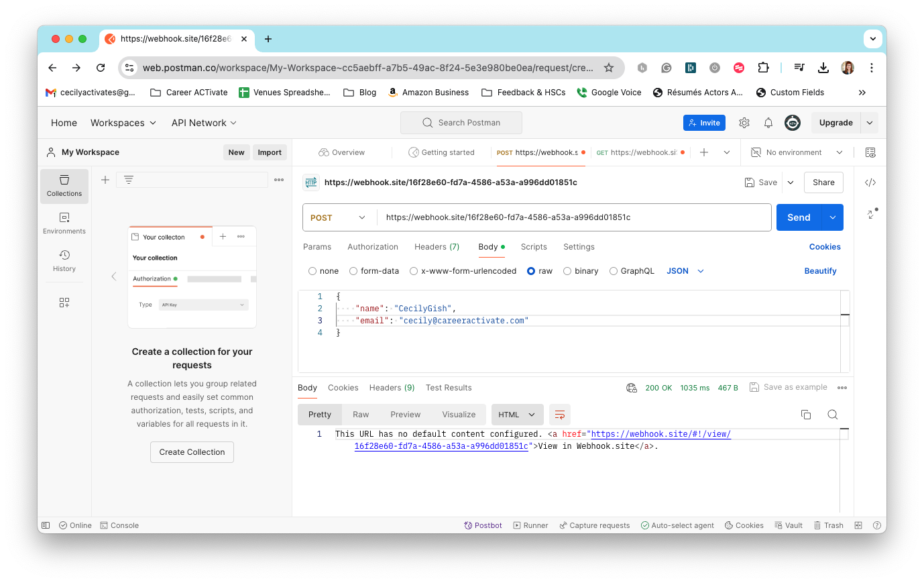Open the Console in the status bar
Image resolution: width=924 pixels, height=583 pixels.
coord(119,525)
